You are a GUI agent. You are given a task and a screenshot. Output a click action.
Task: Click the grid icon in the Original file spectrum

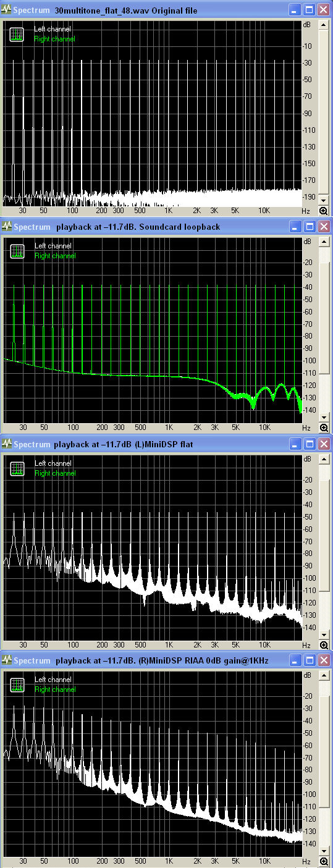point(17,34)
